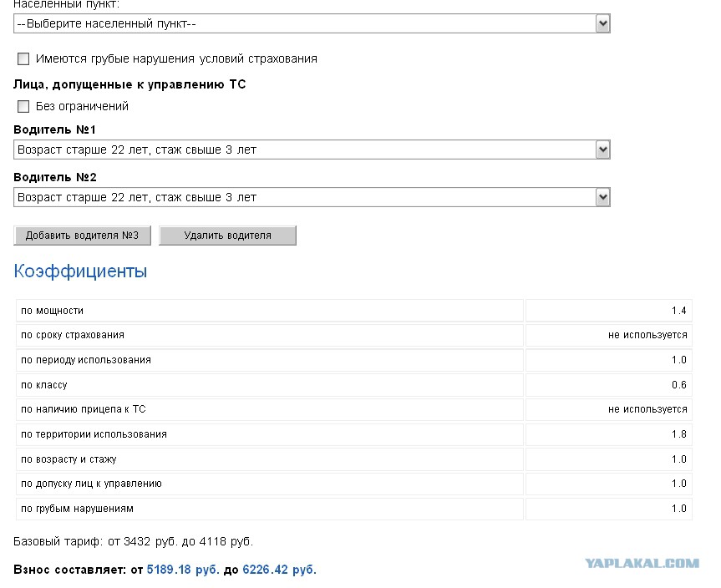Viewport: 721px width, 588px height.
Task: Expand Водитель №1 dropdown arrow
Action: tap(602, 150)
